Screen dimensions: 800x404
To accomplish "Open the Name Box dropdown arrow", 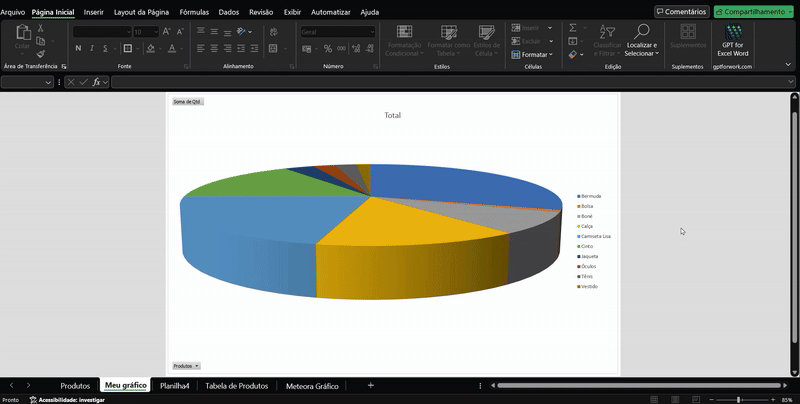I will coord(48,82).
